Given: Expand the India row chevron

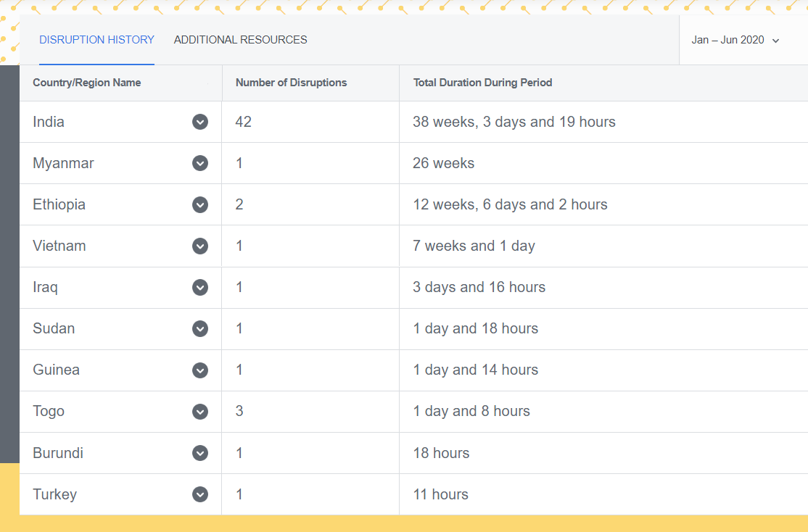Looking at the screenshot, I should [x=200, y=122].
